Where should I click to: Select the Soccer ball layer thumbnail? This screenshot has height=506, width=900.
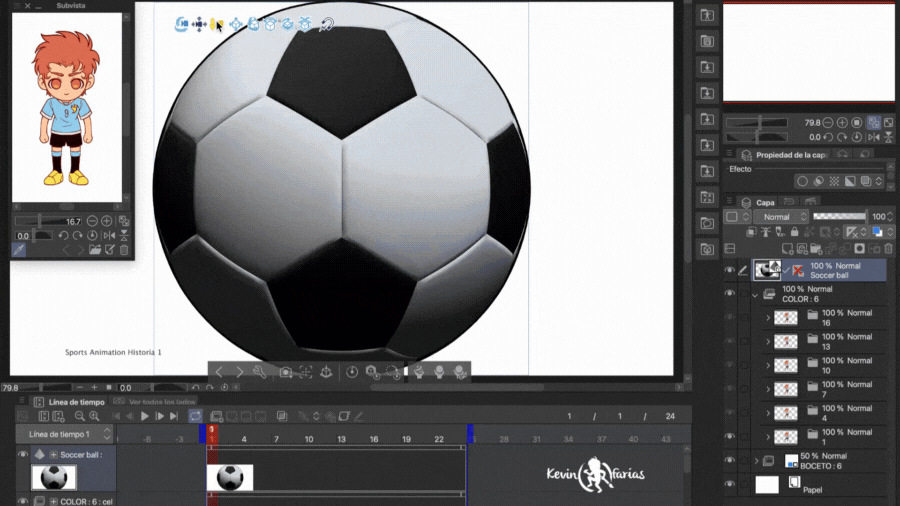[767, 270]
